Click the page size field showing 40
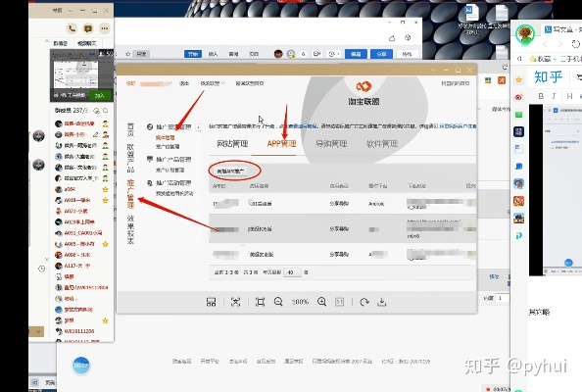582x392 pixels. (292, 272)
